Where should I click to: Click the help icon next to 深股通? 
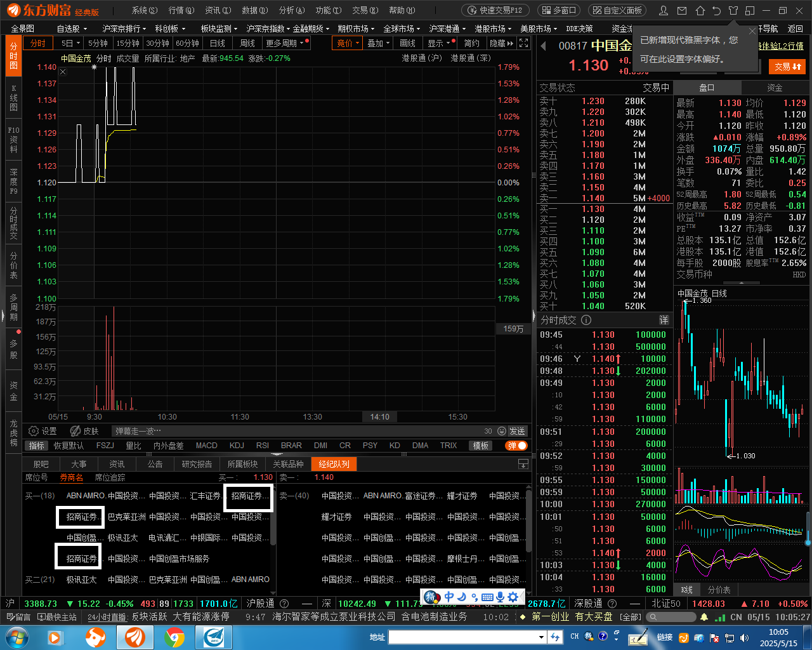[612, 604]
